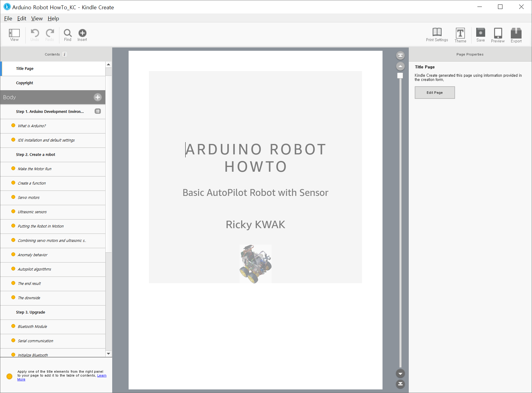Open Step 1. Arduino Development Environment chapter
Viewport: 532px width, 393px height.
click(x=53, y=112)
